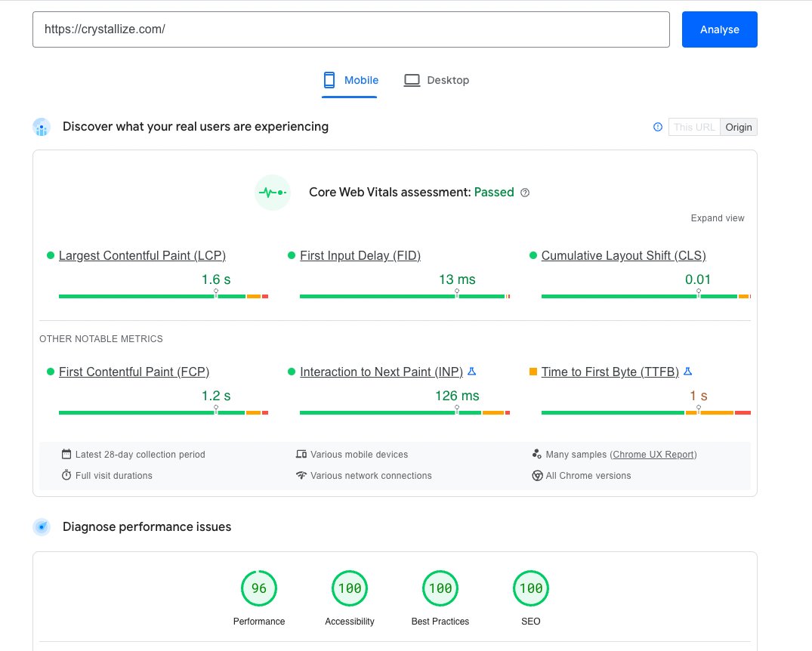Click the mobile devices icon
812x651 pixels.
point(302,454)
